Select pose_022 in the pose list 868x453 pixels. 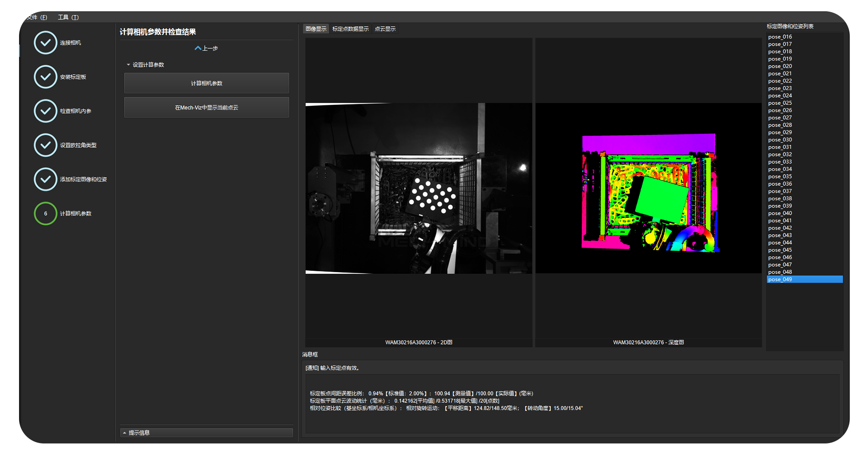pyautogui.click(x=805, y=81)
